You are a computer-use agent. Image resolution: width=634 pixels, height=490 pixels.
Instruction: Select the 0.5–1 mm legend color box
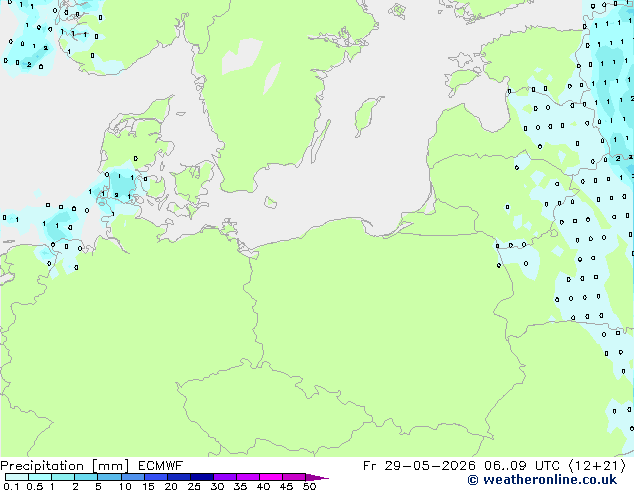[x=40, y=477]
